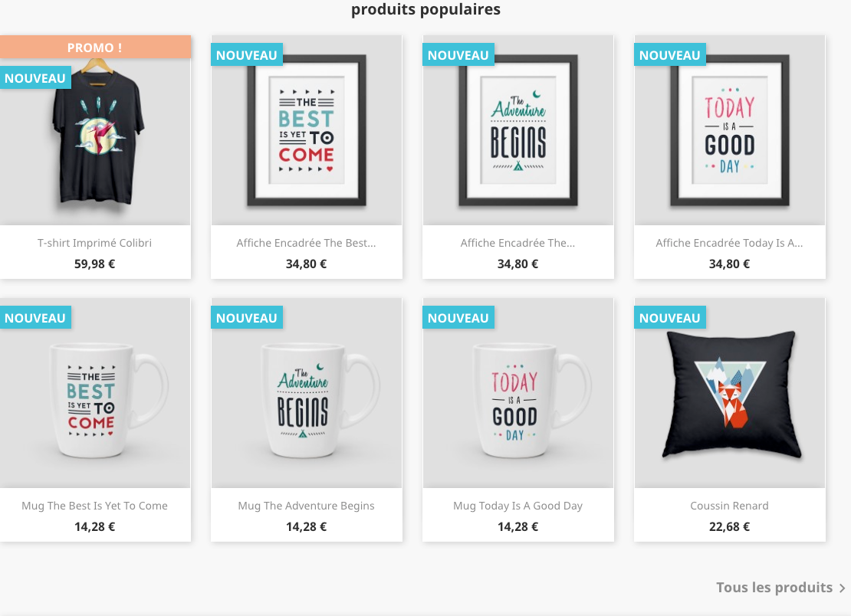The height and width of the screenshot is (616, 851).
Task: Click the Mug The Adventure Begins title
Action: click(306, 506)
